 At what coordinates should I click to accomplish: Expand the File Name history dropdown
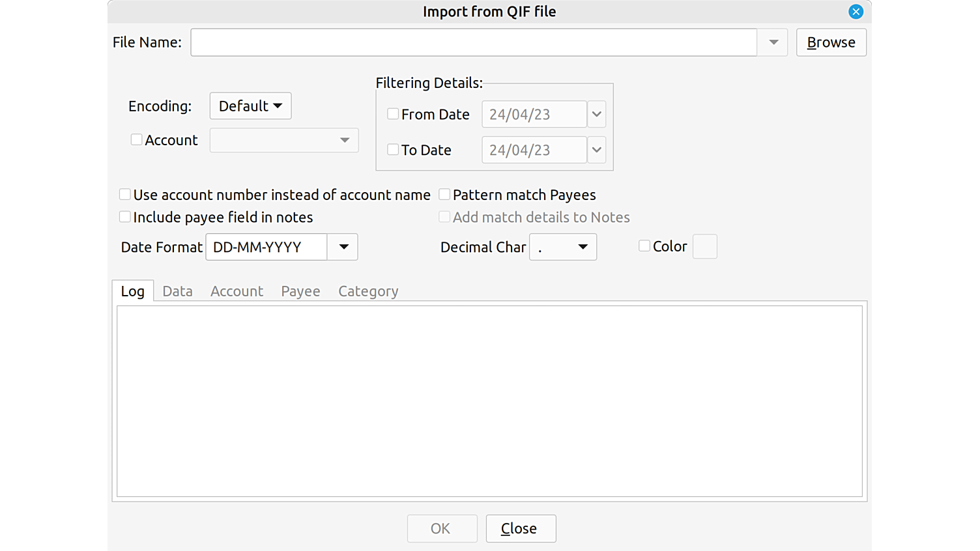(x=773, y=42)
